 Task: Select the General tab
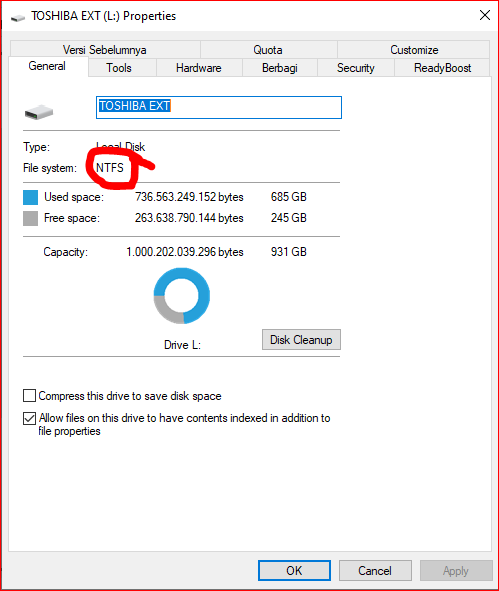[x=47, y=66]
